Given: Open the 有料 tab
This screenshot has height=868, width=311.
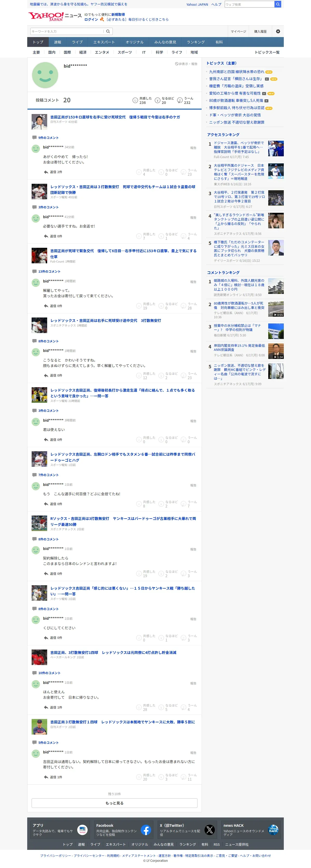Looking at the screenshot, I should 219,42.
